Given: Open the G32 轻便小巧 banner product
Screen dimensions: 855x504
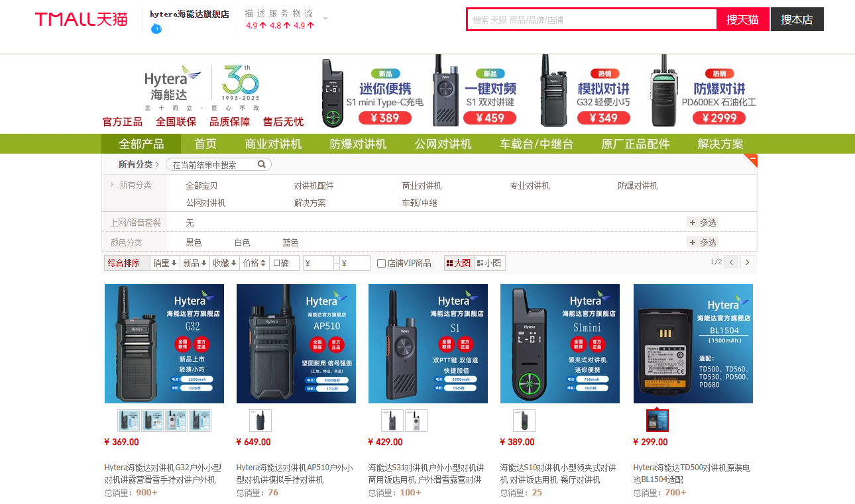Looking at the screenshot, I should coord(584,92).
